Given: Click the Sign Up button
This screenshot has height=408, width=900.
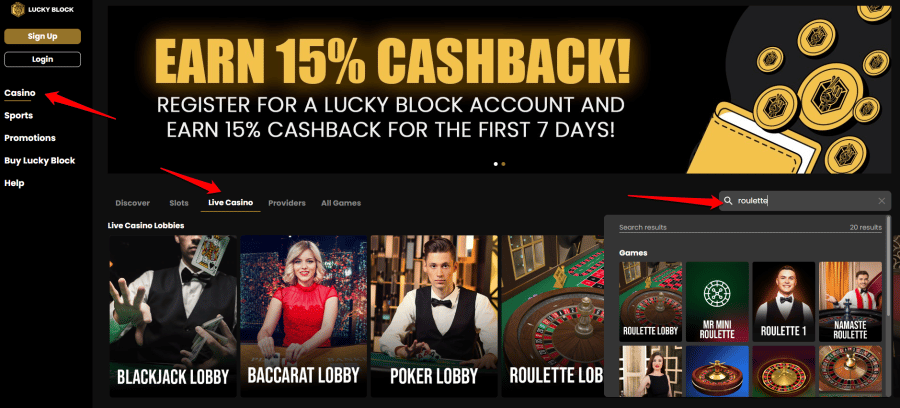Looking at the screenshot, I should click(42, 36).
